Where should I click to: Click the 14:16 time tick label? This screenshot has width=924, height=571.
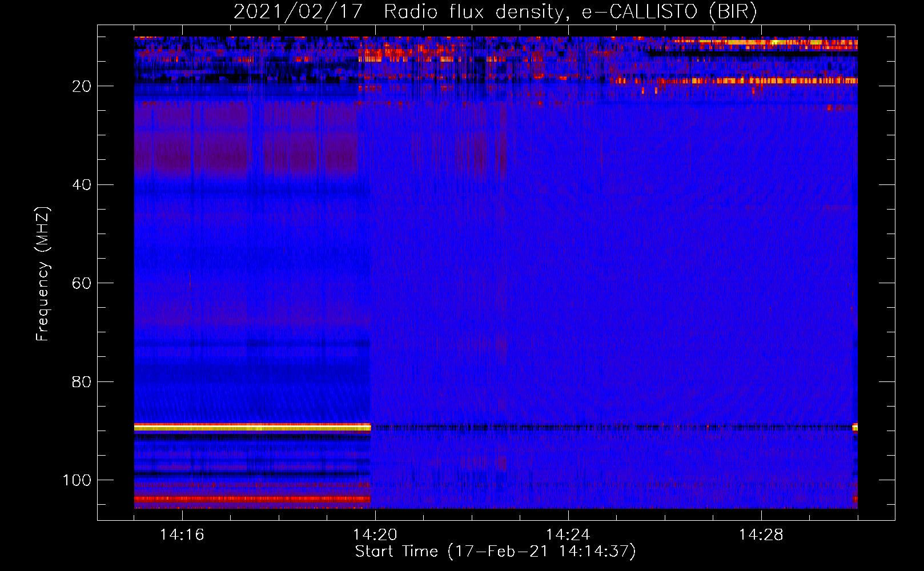tap(182, 535)
